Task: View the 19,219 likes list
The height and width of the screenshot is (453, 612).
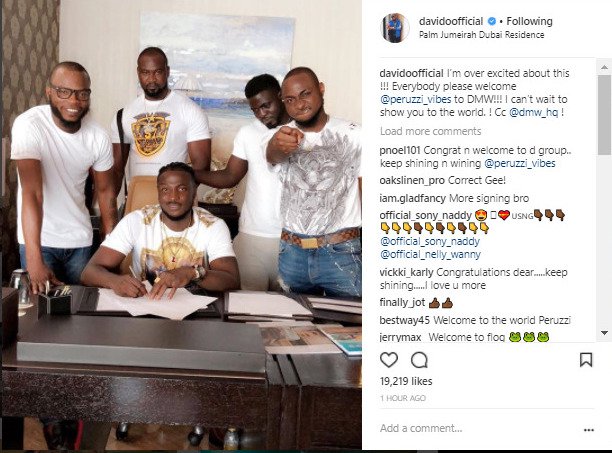Action: click(406, 381)
